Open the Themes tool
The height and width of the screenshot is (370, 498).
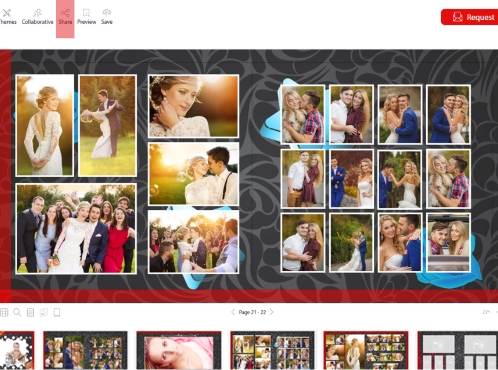[7, 17]
